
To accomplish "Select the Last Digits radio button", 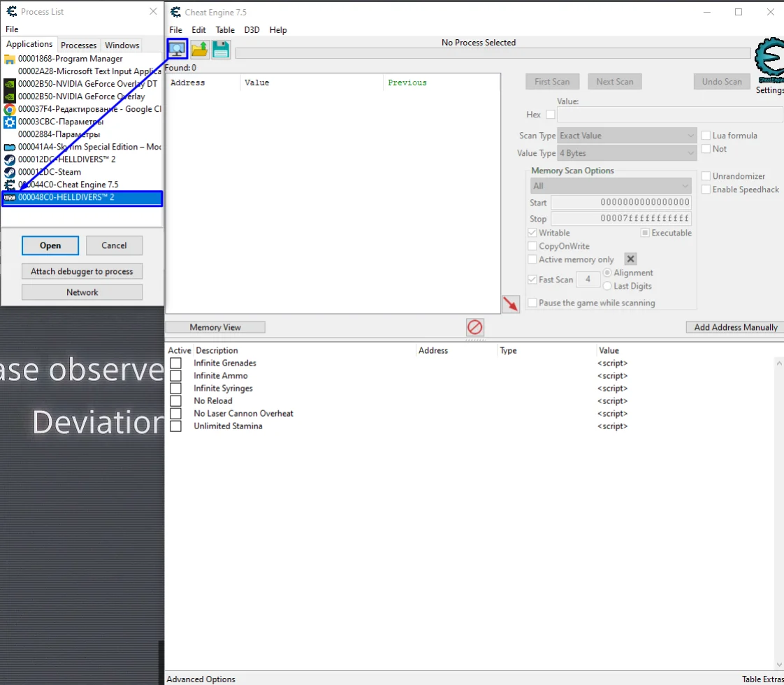I will tap(607, 286).
